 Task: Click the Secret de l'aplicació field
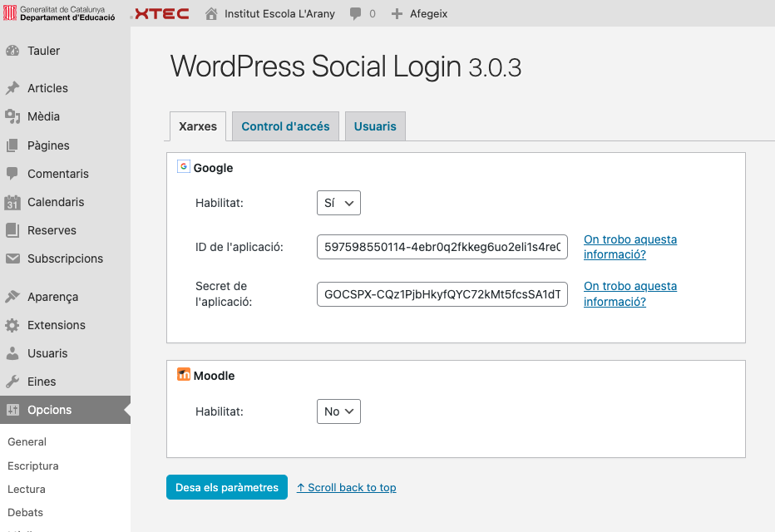tap(442, 294)
